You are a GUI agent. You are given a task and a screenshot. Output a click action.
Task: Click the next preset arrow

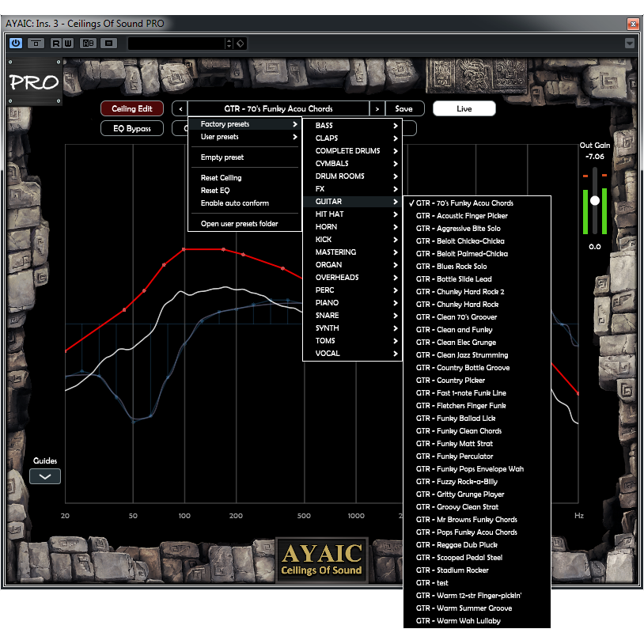point(377,109)
